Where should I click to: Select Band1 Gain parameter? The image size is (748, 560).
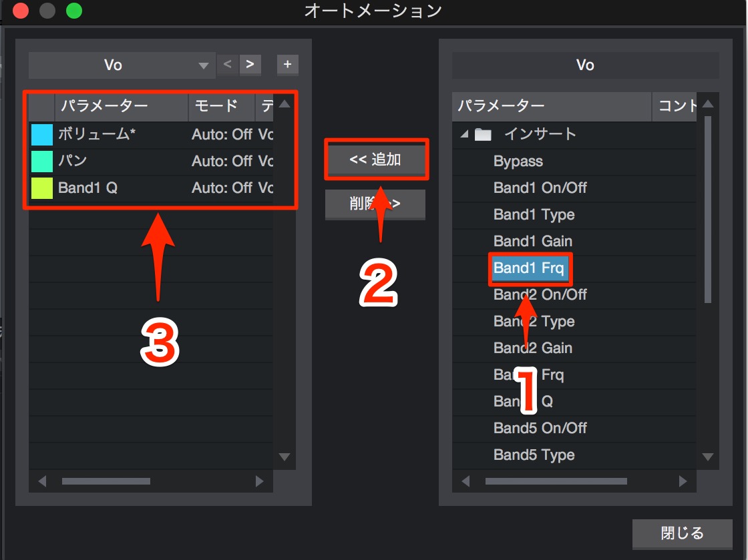click(x=533, y=241)
